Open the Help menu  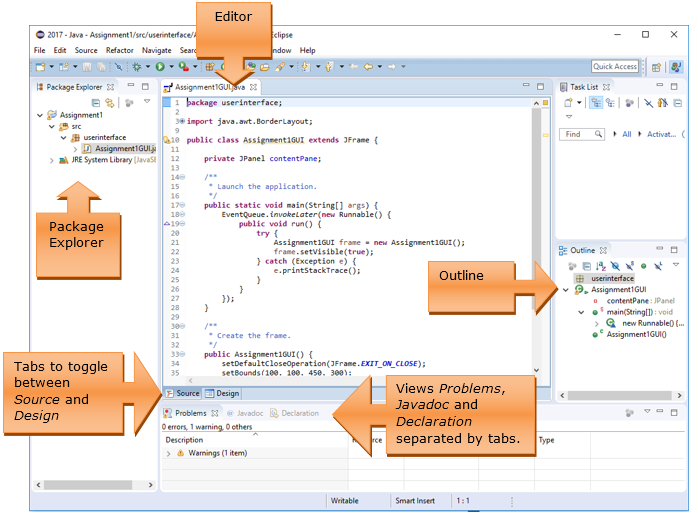point(308,50)
